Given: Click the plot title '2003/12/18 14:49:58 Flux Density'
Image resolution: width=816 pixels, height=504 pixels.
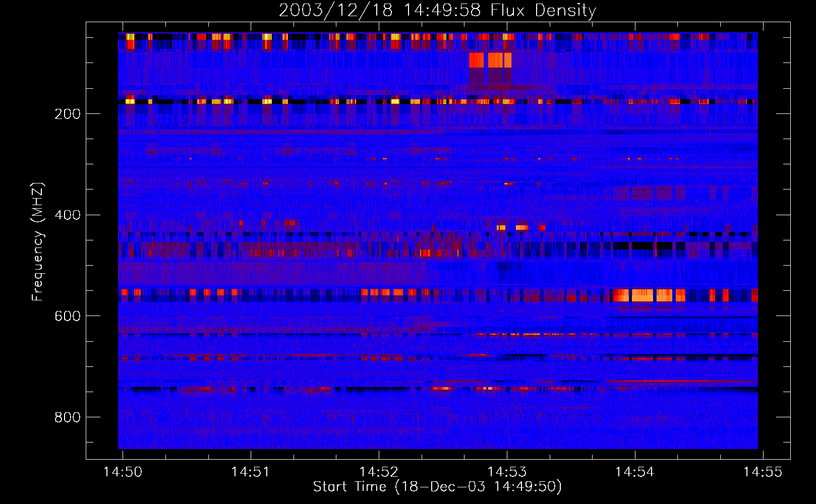Looking at the screenshot, I should [437, 10].
